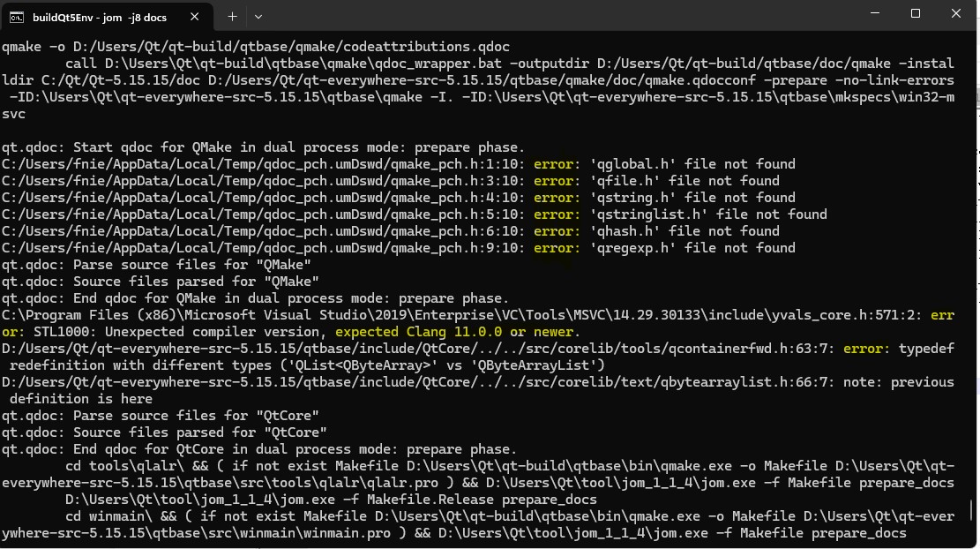The height and width of the screenshot is (549, 980).
Task: Open the new-tab profile dropdown
Action: pyautogui.click(x=258, y=17)
